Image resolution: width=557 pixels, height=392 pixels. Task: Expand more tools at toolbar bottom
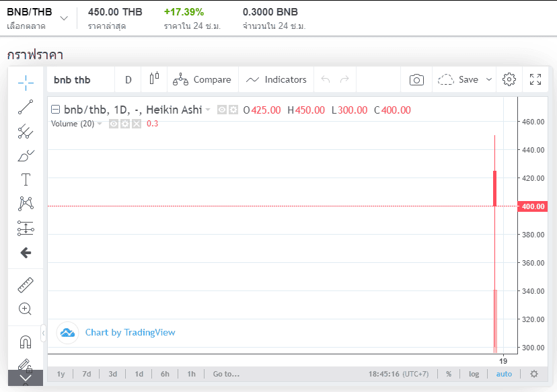[x=26, y=378]
